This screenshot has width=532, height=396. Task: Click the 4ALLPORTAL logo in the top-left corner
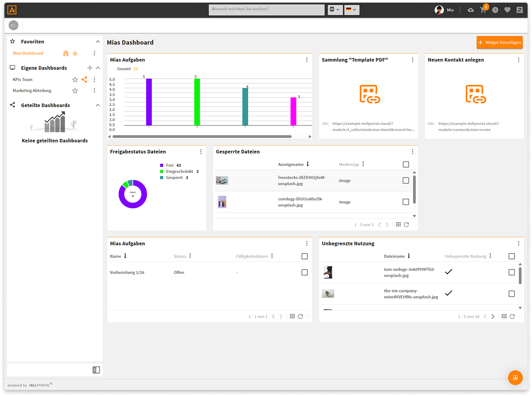pyautogui.click(x=12, y=10)
